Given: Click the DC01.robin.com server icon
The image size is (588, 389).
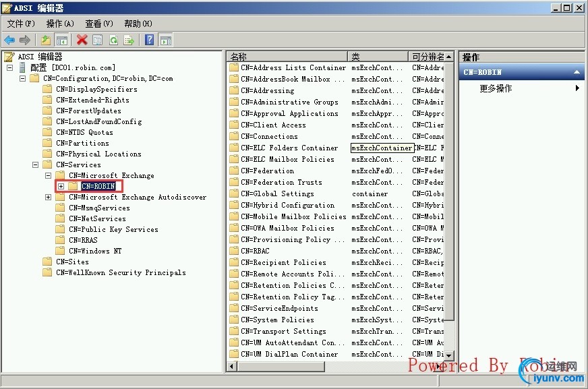Looking at the screenshot, I should (22, 67).
